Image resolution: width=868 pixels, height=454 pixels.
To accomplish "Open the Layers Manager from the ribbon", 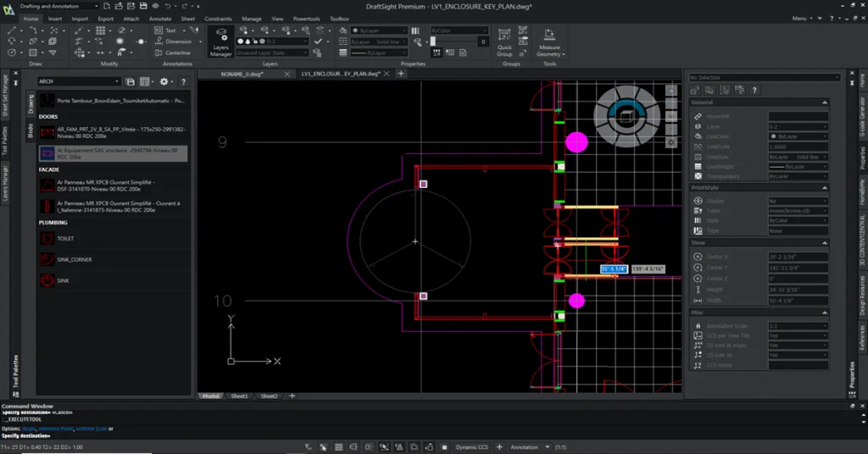I will click(220, 40).
